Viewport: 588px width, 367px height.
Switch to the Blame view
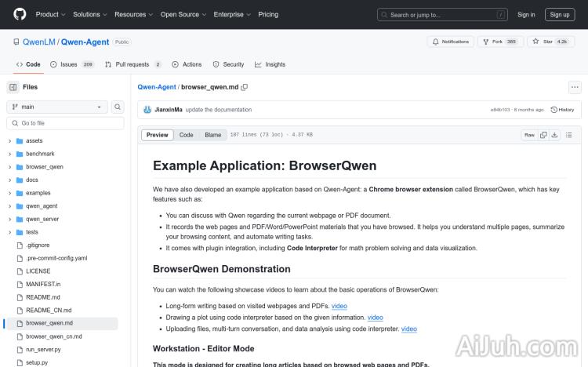[x=213, y=135]
